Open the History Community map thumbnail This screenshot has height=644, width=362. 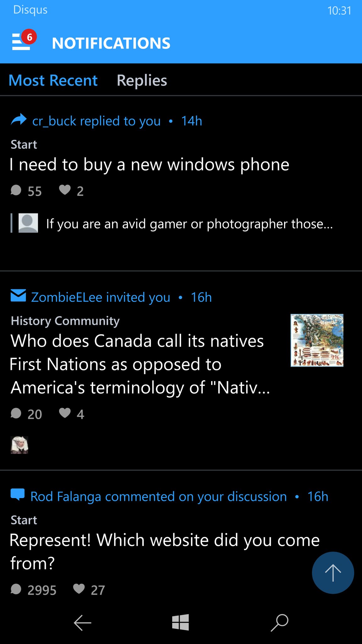(317, 340)
